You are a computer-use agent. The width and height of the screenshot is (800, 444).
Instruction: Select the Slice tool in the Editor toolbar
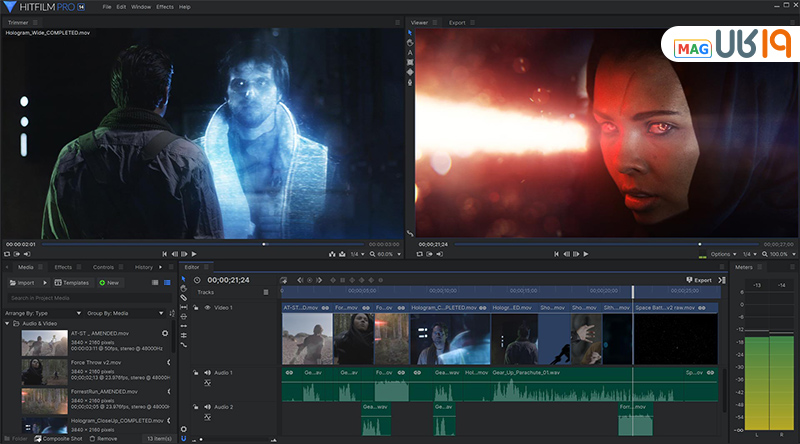pos(184,298)
